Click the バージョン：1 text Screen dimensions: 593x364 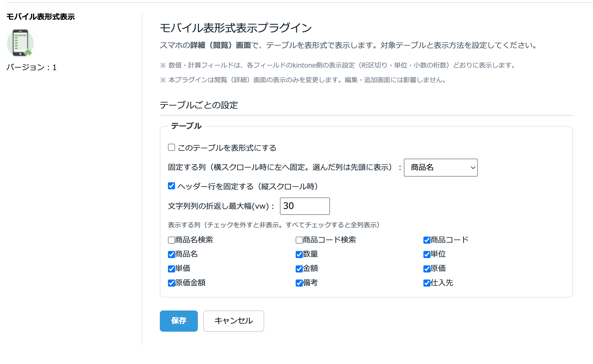(x=32, y=67)
